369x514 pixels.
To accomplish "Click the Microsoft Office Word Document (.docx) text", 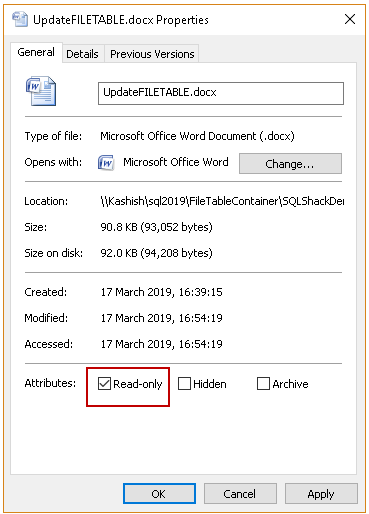I will (x=197, y=136).
